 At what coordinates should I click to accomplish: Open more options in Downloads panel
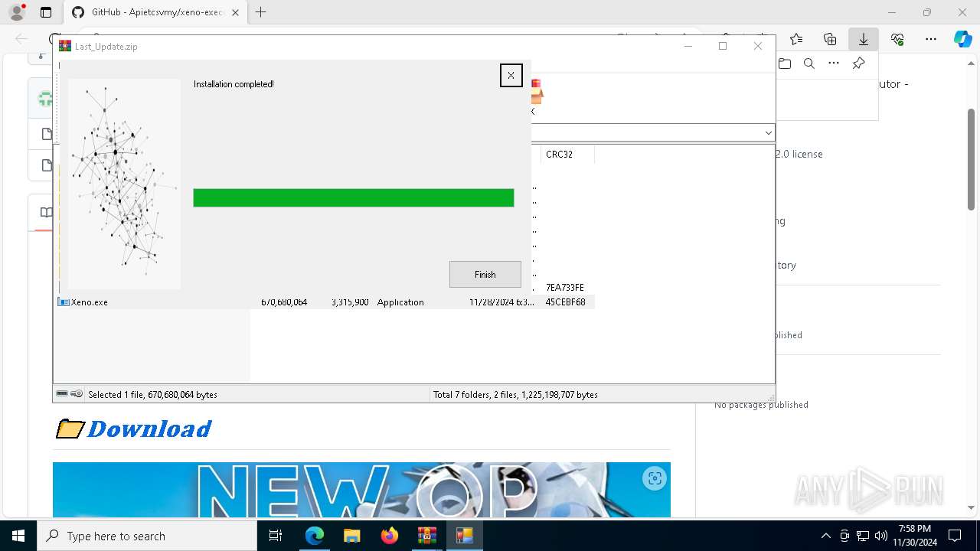[x=834, y=64]
